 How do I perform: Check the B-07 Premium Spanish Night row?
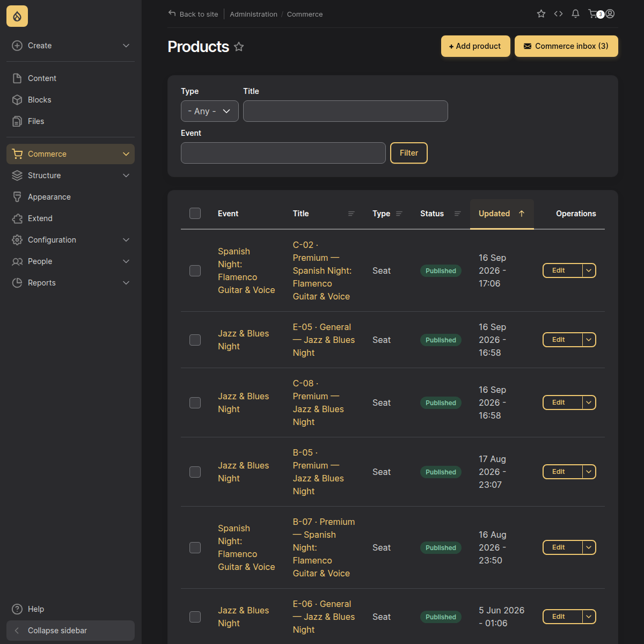pyautogui.click(x=195, y=548)
